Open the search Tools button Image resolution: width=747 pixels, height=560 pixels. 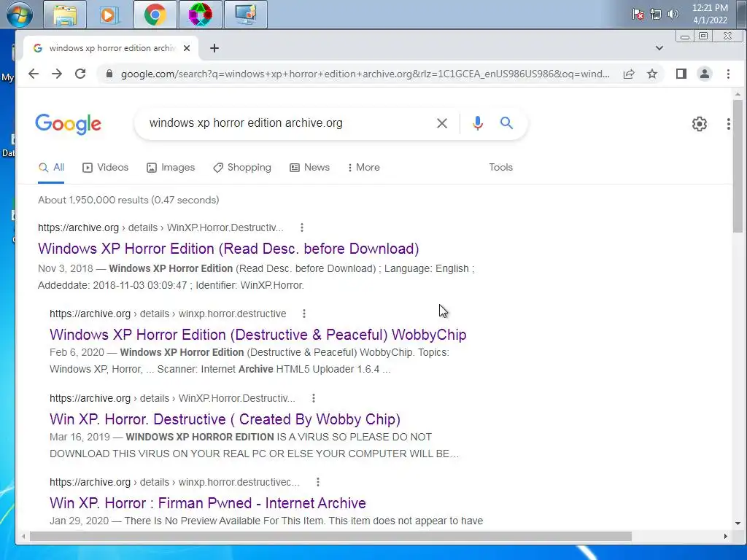click(500, 168)
